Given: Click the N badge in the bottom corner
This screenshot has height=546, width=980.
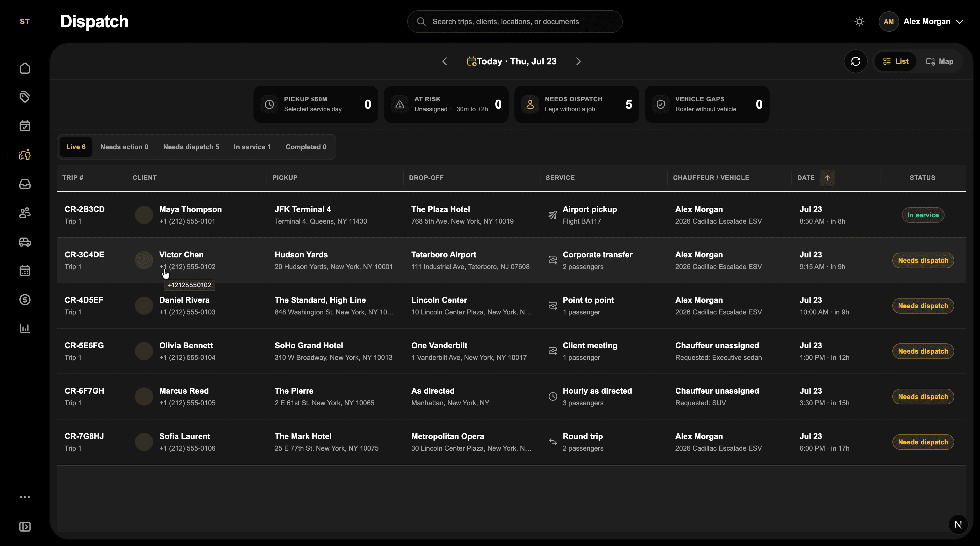Looking at the screenshot, I should [x=958, y=525].
